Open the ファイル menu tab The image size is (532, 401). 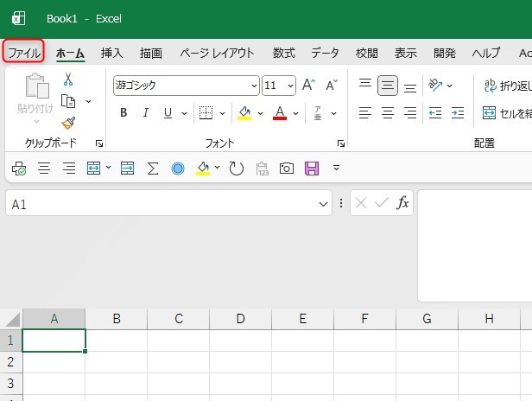pos(24,53)
